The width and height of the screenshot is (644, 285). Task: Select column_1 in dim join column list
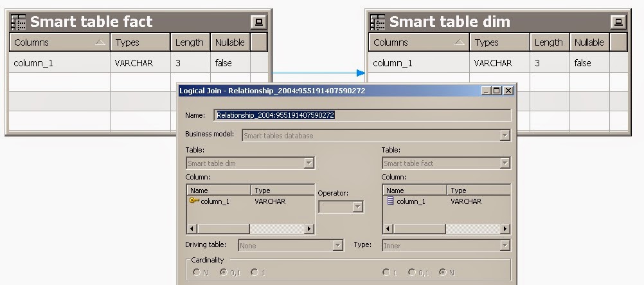215,201
